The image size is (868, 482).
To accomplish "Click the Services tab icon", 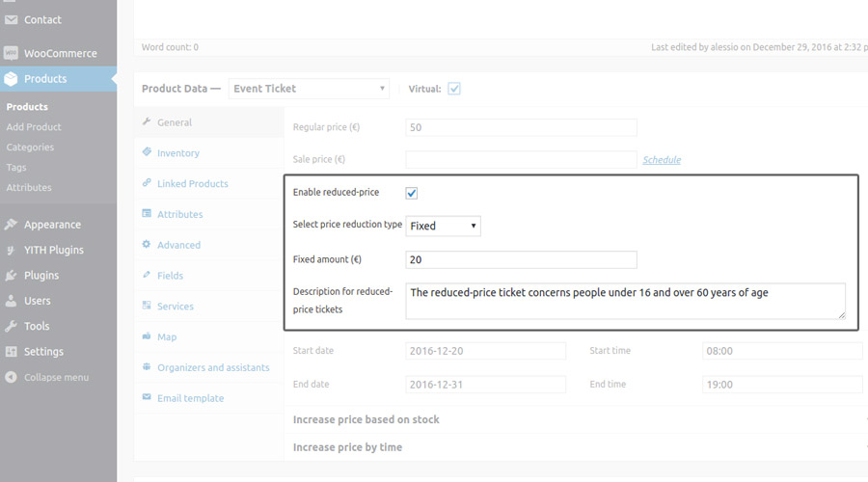I will click(147, 306).
